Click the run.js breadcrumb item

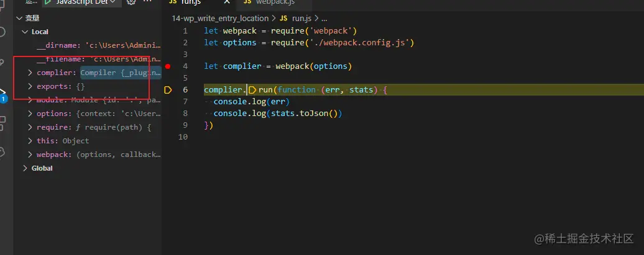302,19
